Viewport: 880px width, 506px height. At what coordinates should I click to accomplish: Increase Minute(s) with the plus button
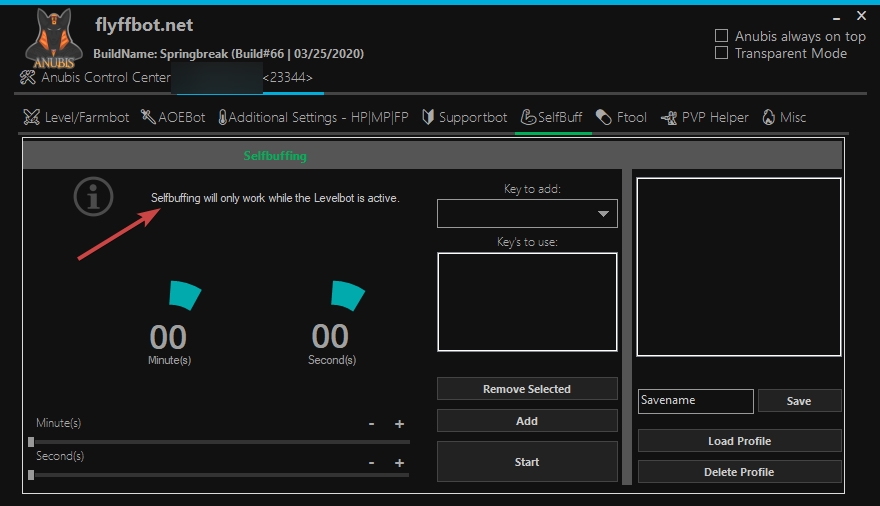coord(399,424)
